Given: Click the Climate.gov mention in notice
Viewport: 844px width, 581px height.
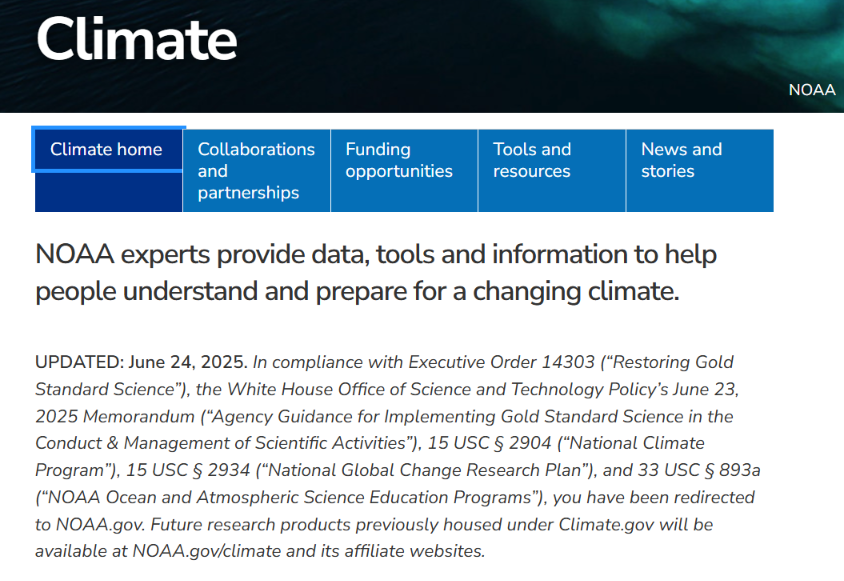Looking at the screenshot, I should [x=606, y=524].
